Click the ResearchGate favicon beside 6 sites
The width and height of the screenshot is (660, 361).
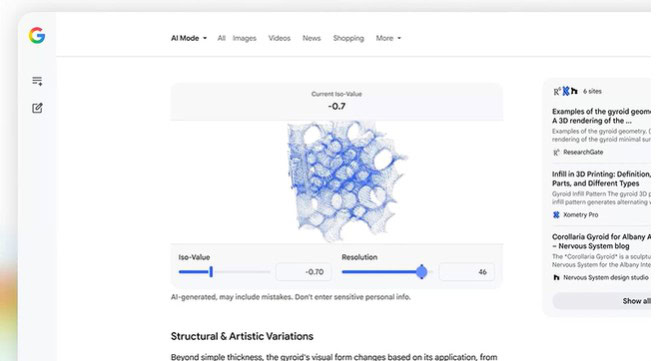557,91
